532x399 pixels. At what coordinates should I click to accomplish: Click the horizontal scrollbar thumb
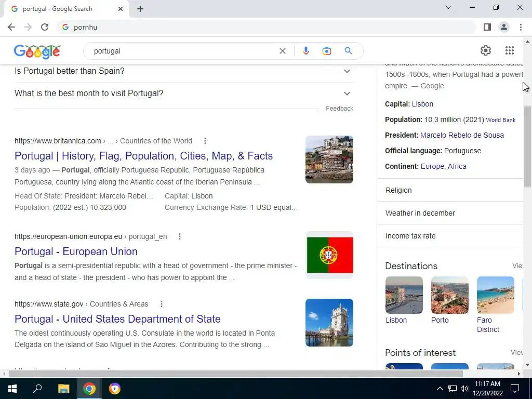coord(235,374)
